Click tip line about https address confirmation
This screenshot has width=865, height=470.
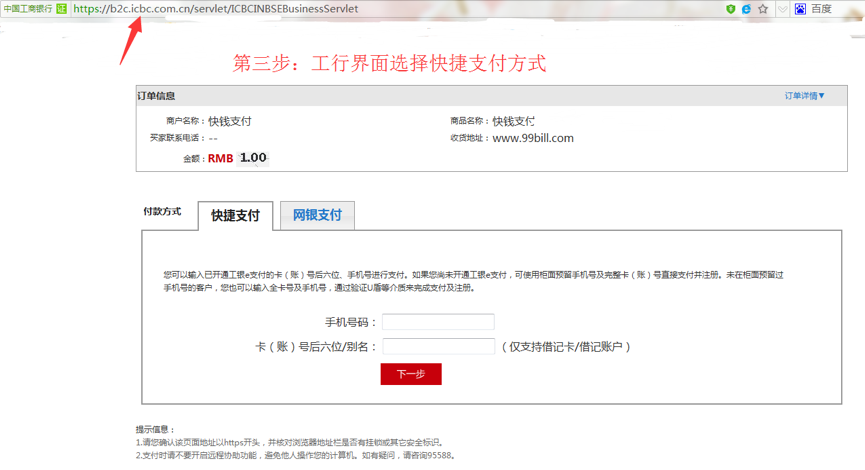[290, 442]
